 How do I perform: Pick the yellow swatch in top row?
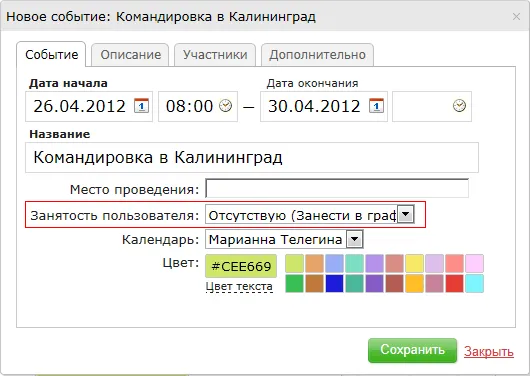[x=414, y=263]
